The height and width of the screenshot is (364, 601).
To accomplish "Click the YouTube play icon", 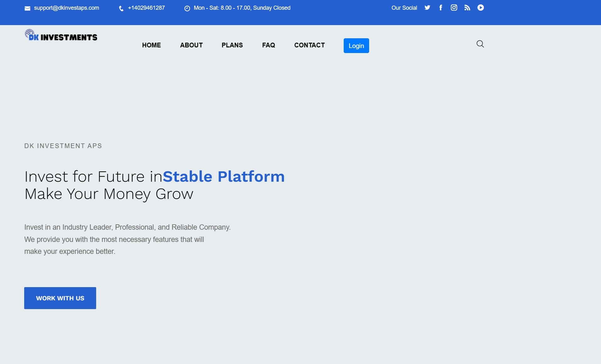I will 481,8.
